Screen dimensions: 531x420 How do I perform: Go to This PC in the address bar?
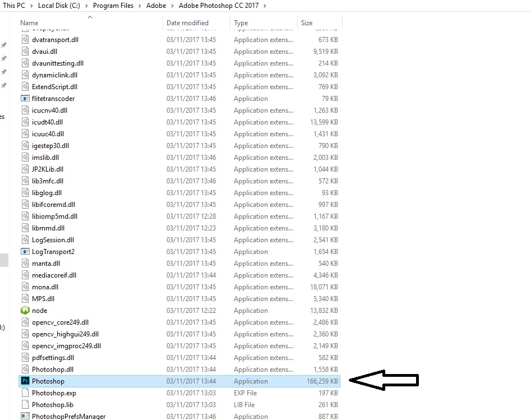coord(14,6)
